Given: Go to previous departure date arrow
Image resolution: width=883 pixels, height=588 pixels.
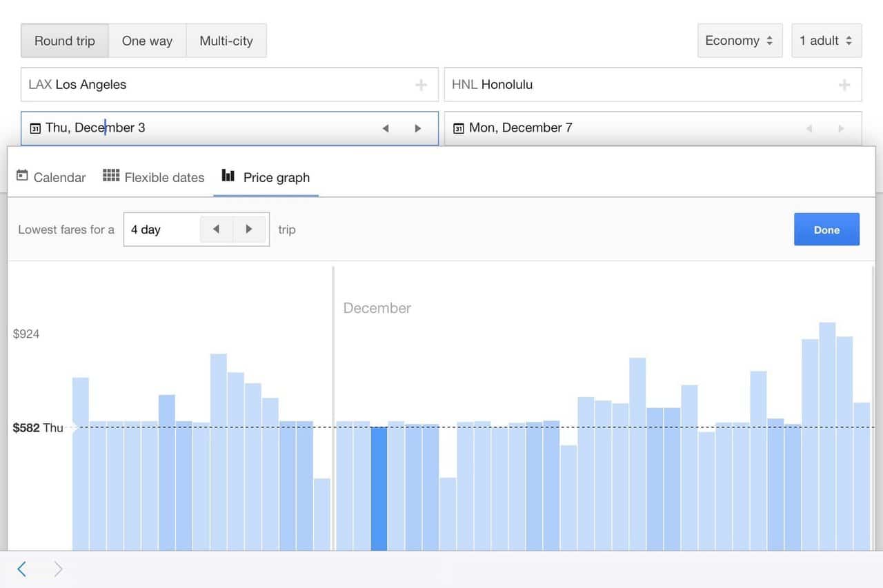Looking at the screenshot, I should pos(386,128).
